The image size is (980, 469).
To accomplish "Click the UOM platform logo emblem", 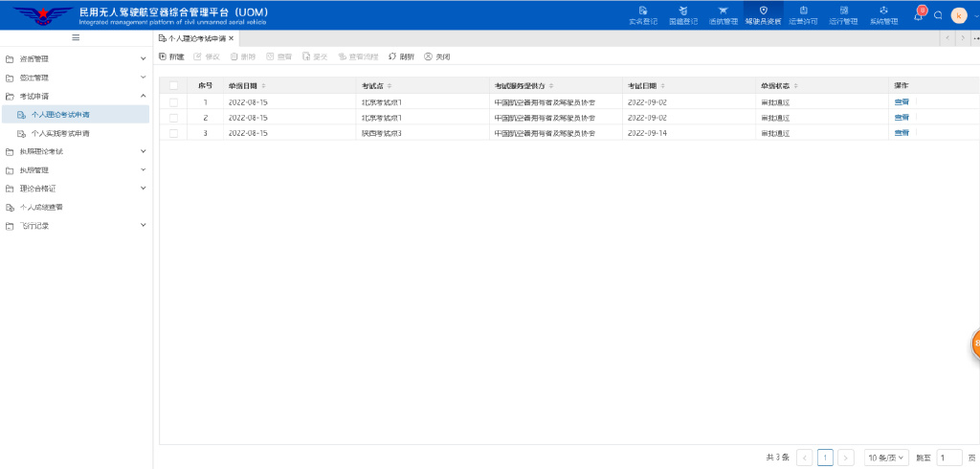I will click(x=43, y=15).
